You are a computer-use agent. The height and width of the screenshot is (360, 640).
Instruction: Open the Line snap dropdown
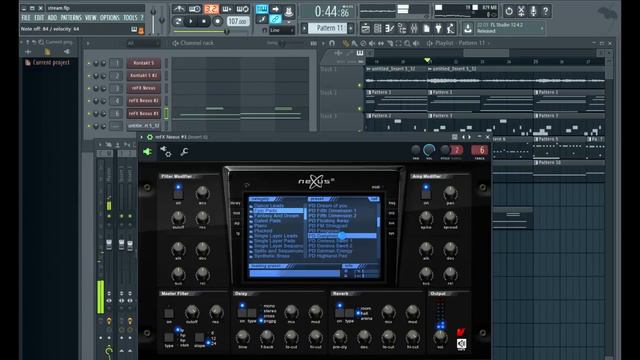click(x=281, y=30)
